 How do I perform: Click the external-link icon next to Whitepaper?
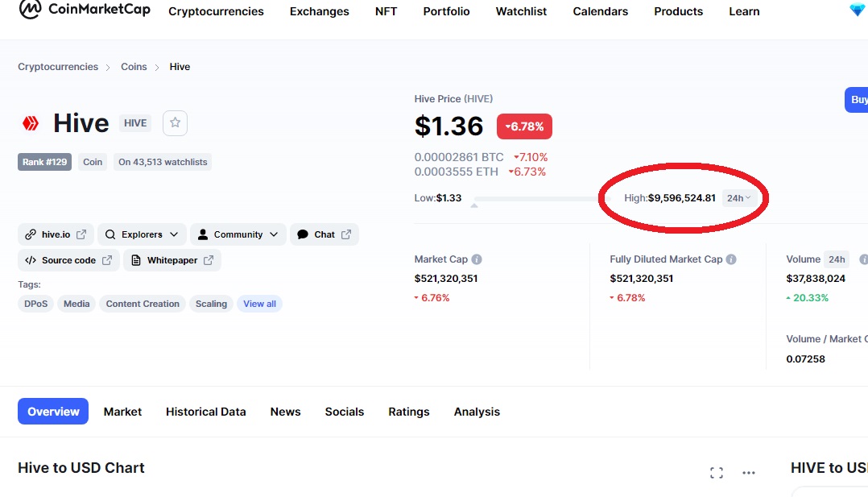[x=208, y=260]
